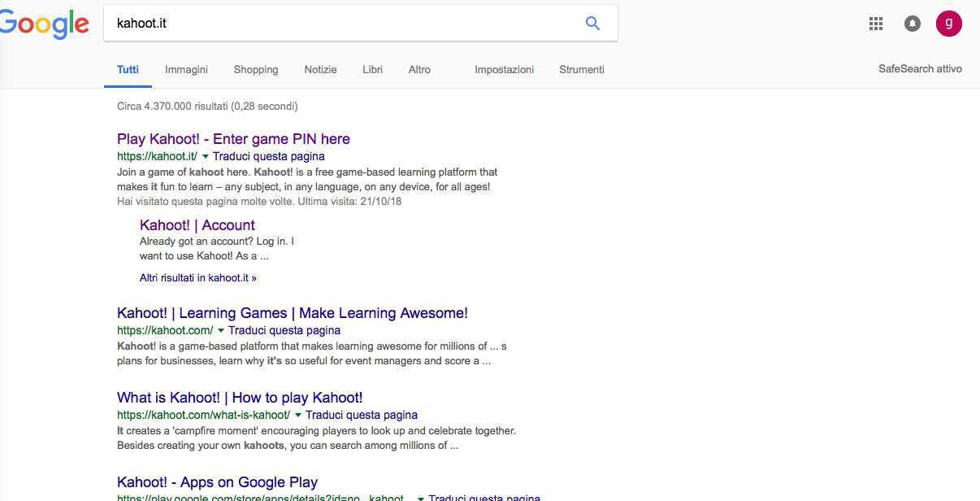Open 'Kahoot! - Apps on Google Play' result
Viewport: 980px width, 501px height.
[x=217, y=482]
